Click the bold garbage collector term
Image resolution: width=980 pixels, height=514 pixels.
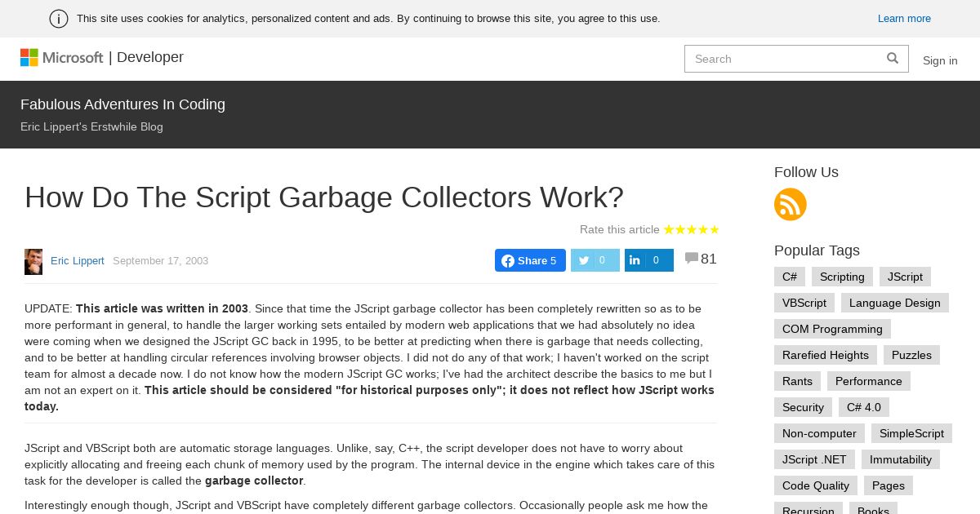point(254,481)
